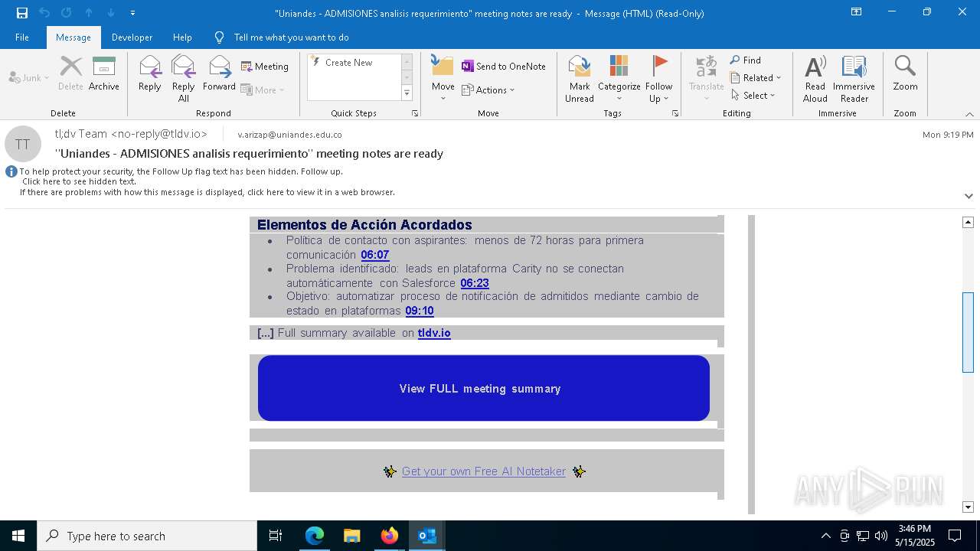Click scrollbar up arrow in message pane
The width and height of the screenshot is (980, 551).
pos(968,222)
